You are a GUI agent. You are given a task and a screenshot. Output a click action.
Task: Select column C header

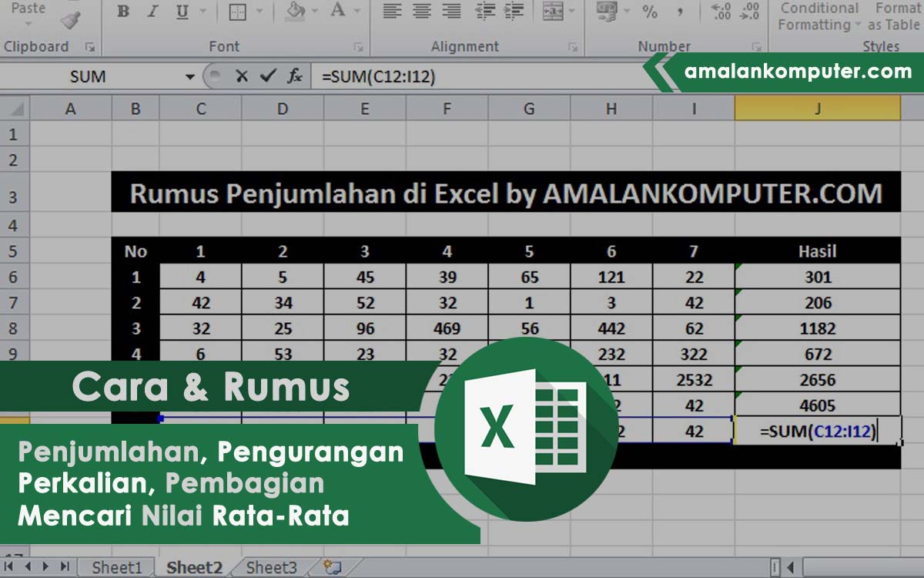[201, 109]
